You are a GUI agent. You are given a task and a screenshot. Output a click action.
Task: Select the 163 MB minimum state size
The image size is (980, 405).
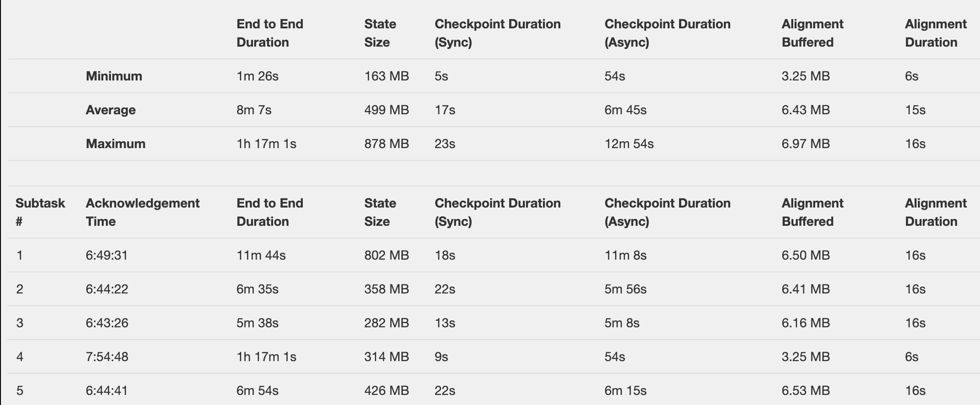pyautogui.click(x=386, y=76)
